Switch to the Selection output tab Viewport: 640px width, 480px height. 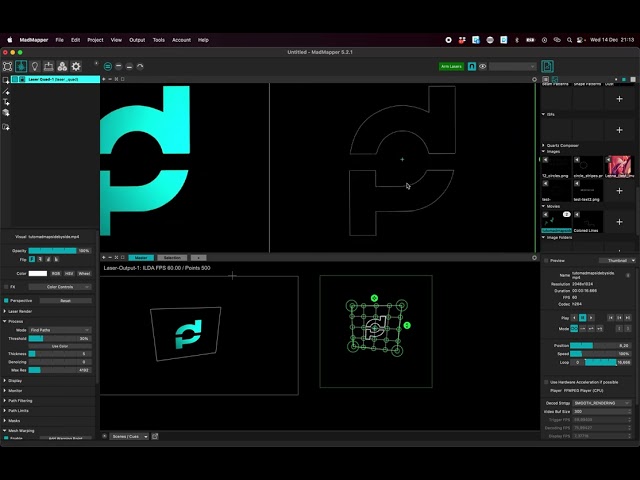[172, 258]
